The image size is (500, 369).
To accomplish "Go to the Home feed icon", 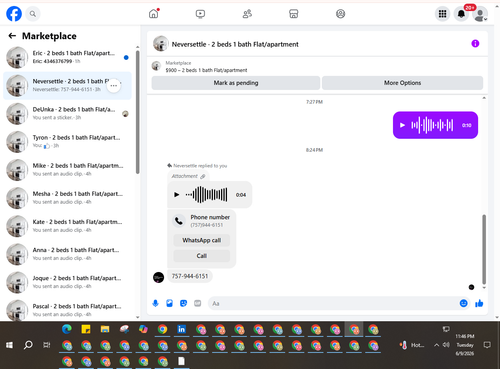I will click(154, 14).
